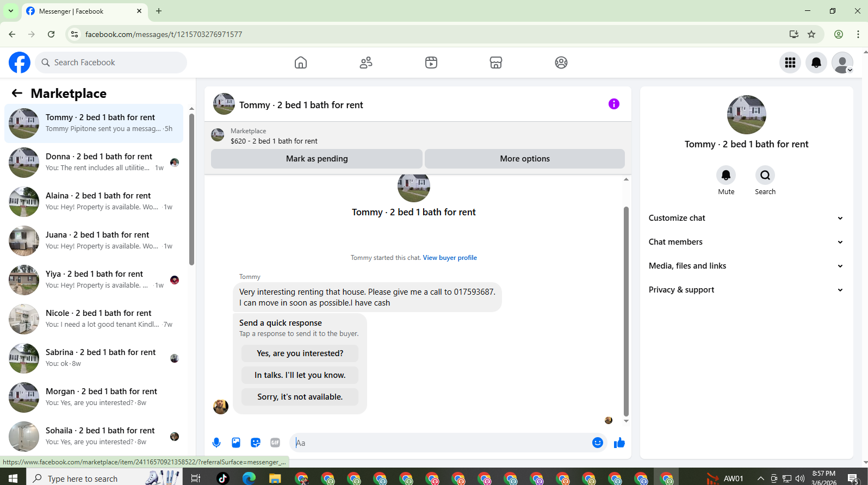Image resolution: width=868 pixels, height=485 pixels.
Task: Open conversation information purple icon
Action: pyautogui.click(x=614, y=104)
